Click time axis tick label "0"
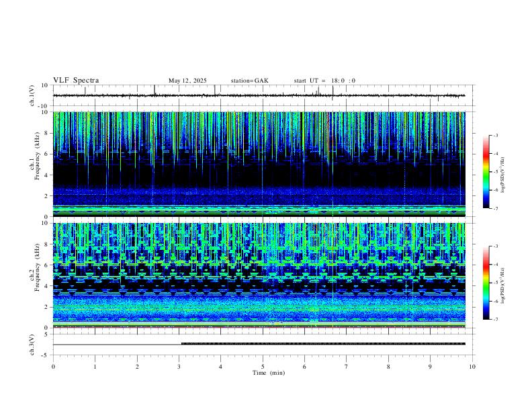 pyautogui.click(x=53, y=367)
